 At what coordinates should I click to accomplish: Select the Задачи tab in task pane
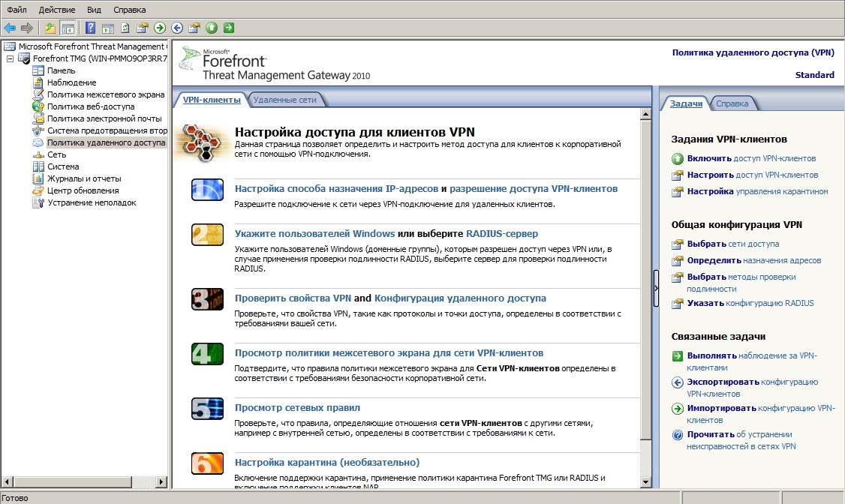tap(686, 103)
